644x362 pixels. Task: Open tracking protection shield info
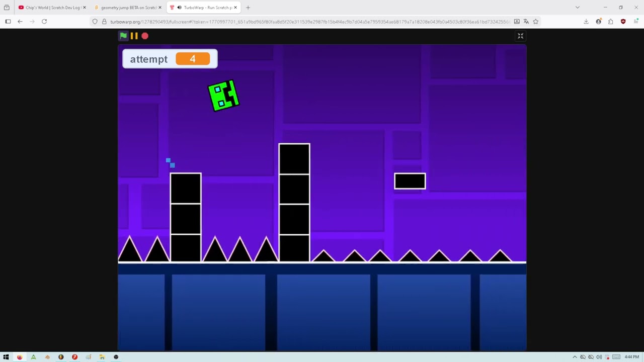[95, 22]
